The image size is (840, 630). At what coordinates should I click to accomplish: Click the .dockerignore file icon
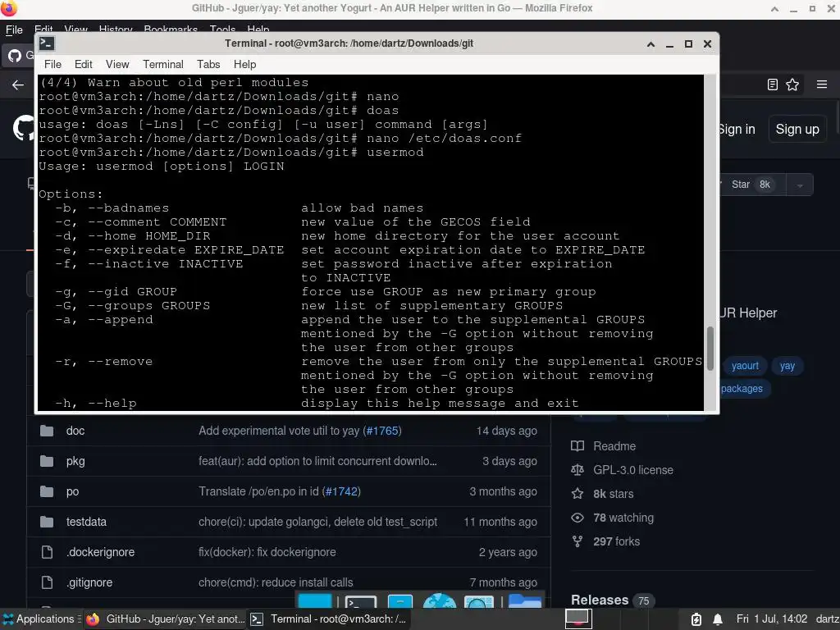click(x=47, y=552)
